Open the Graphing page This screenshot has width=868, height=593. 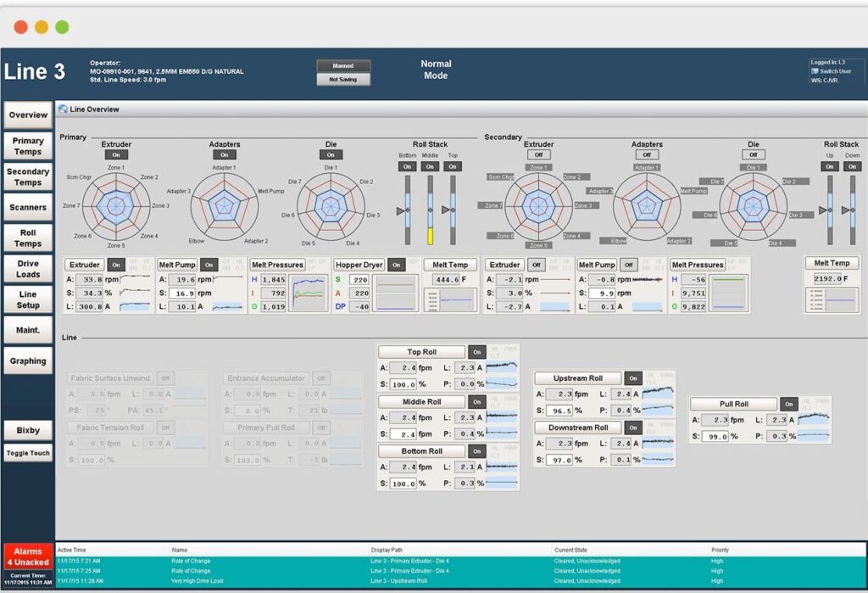(x=28, y=361)
